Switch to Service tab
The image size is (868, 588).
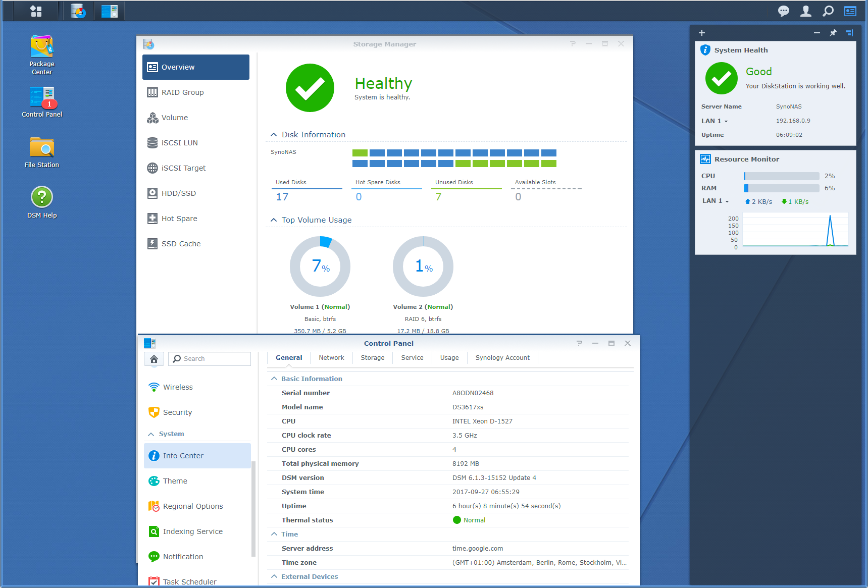click(412, 358)
